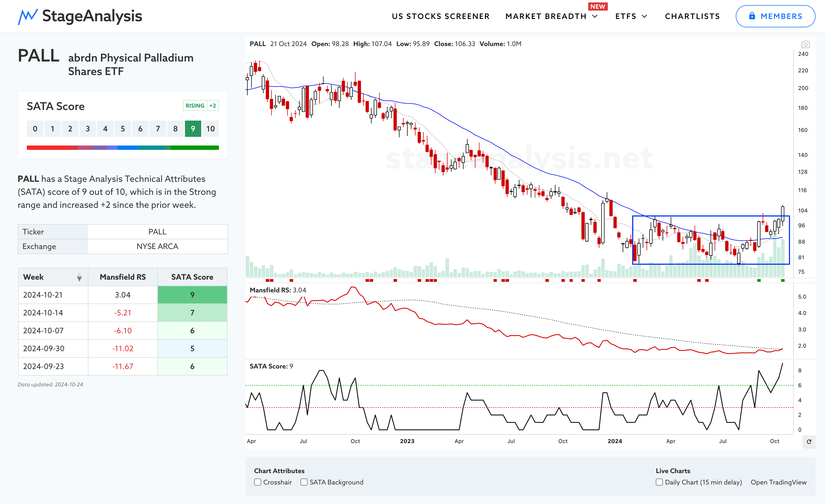Open TradingView link
The width and height of the screenshot is (825, 504).
(x=778, y=482)
